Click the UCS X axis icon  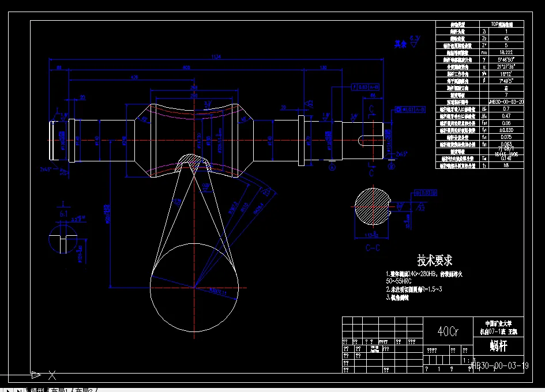[x=52, y=375]
